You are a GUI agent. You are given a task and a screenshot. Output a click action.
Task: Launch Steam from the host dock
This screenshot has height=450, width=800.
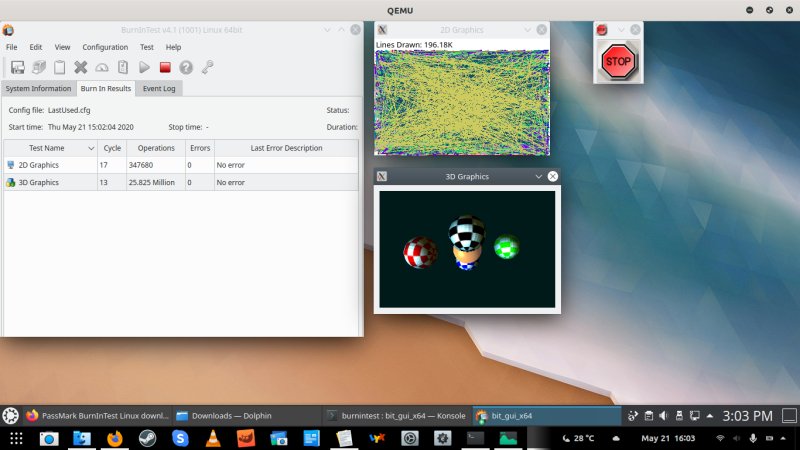click(x=147, y=438)
